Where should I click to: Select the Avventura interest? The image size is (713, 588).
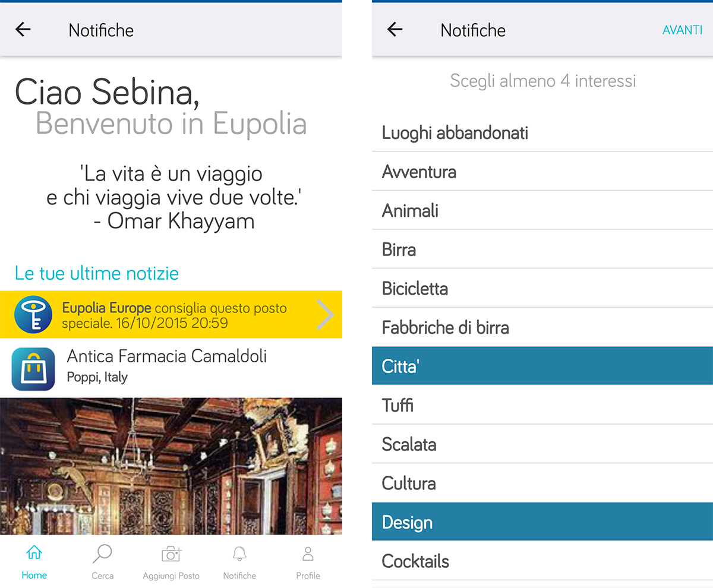[x=542, y=172]
